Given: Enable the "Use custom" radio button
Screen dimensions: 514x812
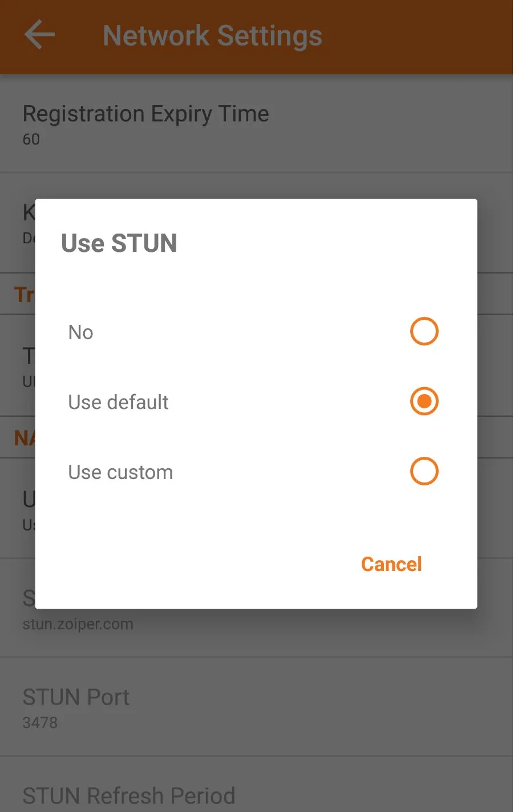Looking at the screenshot, I should pyautogui.click(x=424, y=472).
